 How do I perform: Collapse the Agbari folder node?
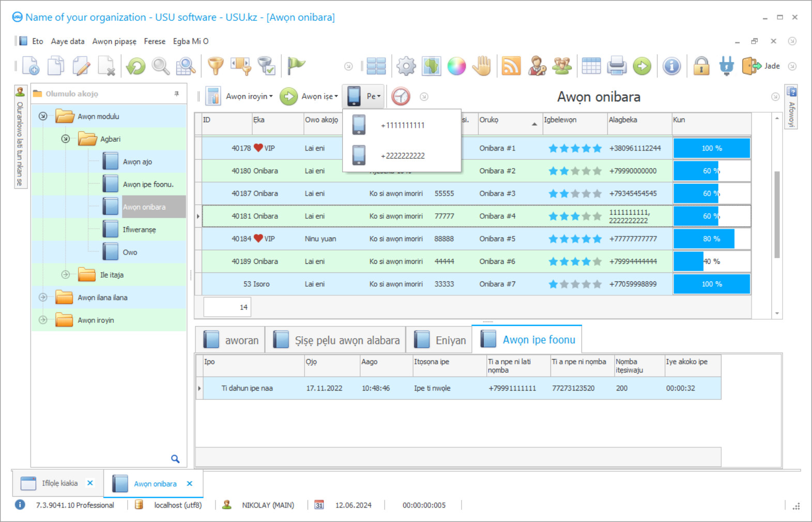click(65, 139)
